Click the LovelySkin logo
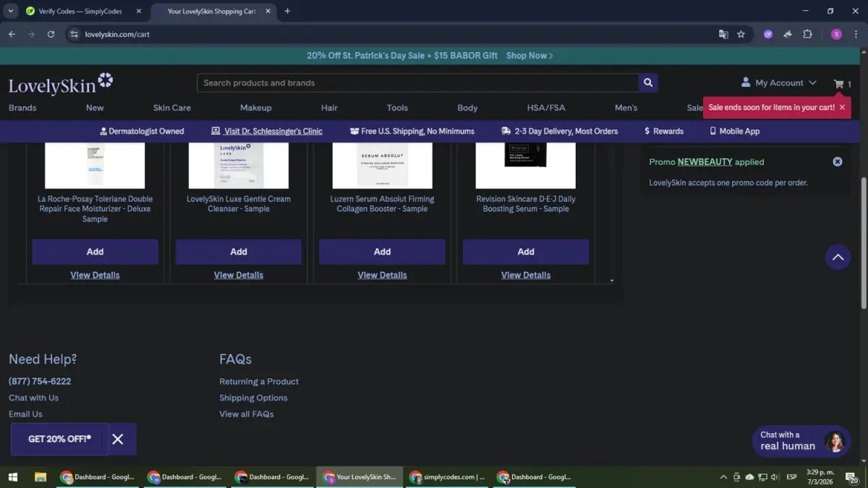The height and width of the screenshot is (488, 868). coord(61,84)
